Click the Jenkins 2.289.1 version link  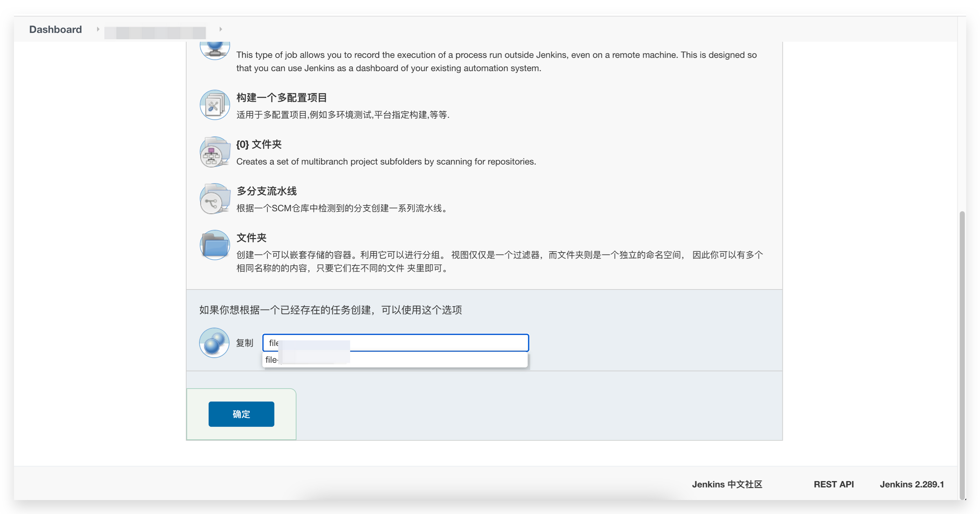[x=911, y=484]
